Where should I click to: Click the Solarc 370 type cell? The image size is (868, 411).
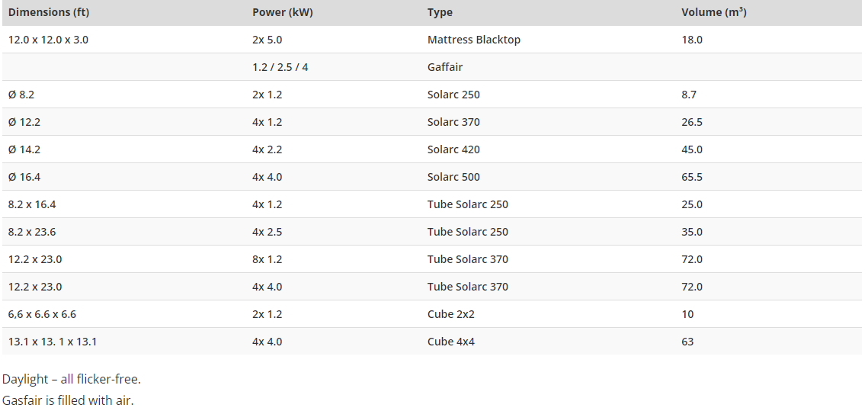tap(453, 122)
